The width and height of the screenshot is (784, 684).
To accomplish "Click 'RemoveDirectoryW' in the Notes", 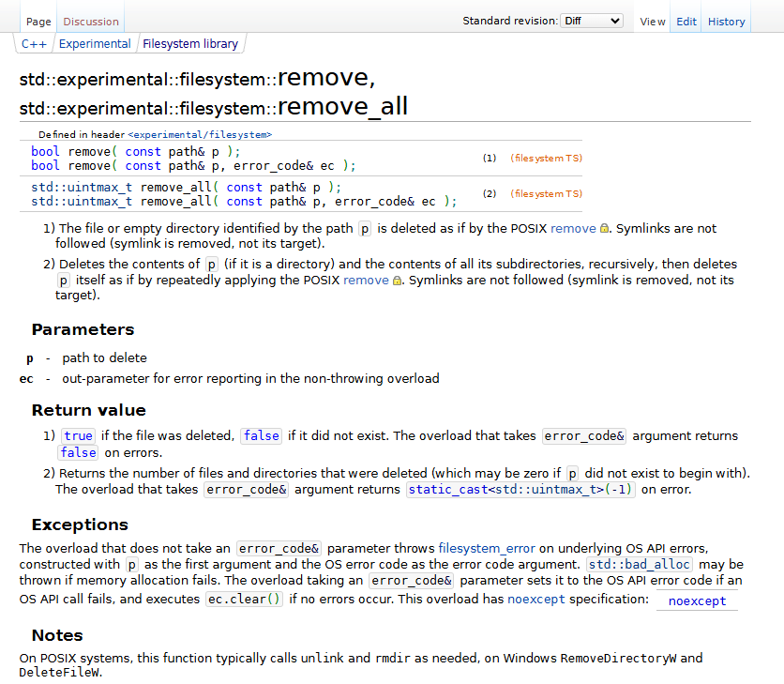I will click(618, 658).
